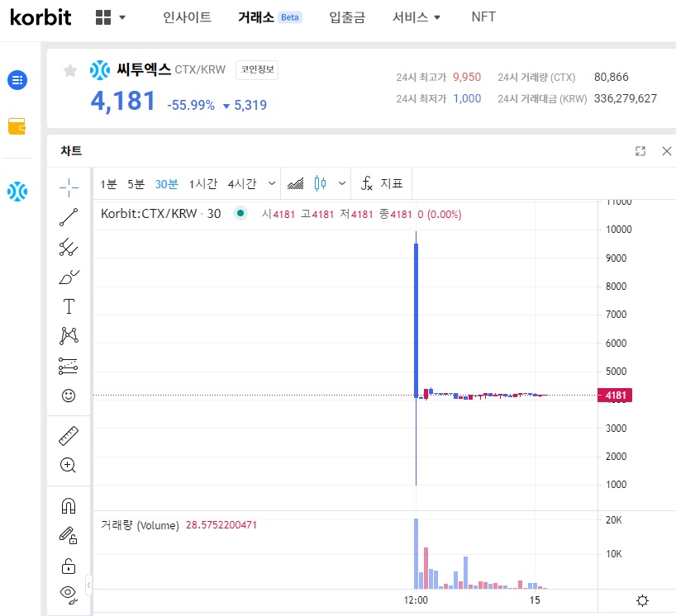Open the 인사이트 menu item

[x=187, y=17]
